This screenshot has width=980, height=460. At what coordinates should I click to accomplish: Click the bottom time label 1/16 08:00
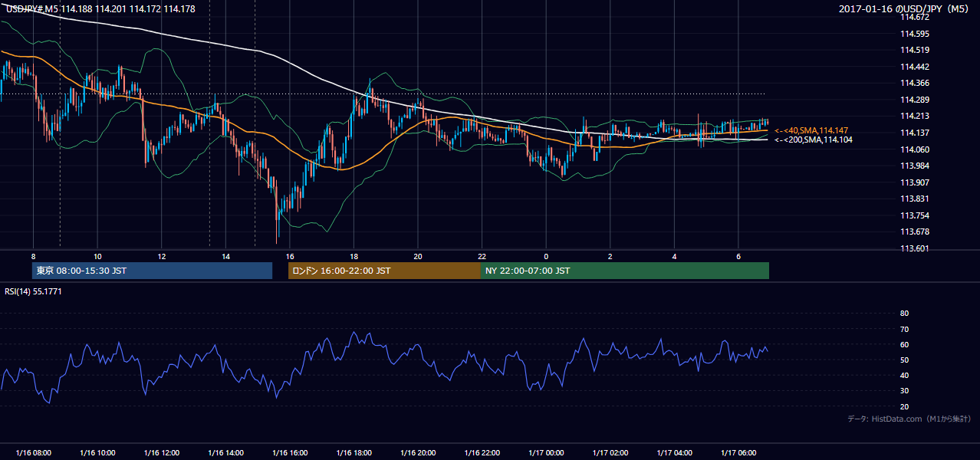(x=33, y=453)
